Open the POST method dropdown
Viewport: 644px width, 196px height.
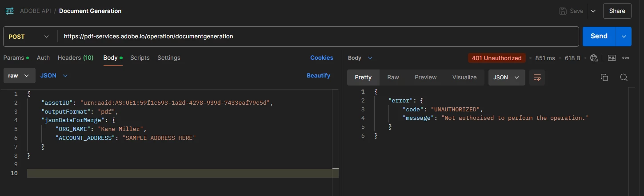[30, 37]
